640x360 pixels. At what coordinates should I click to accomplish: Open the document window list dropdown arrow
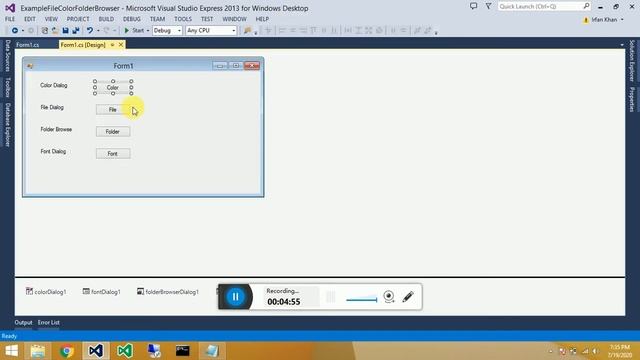click(x=622, y=45)
